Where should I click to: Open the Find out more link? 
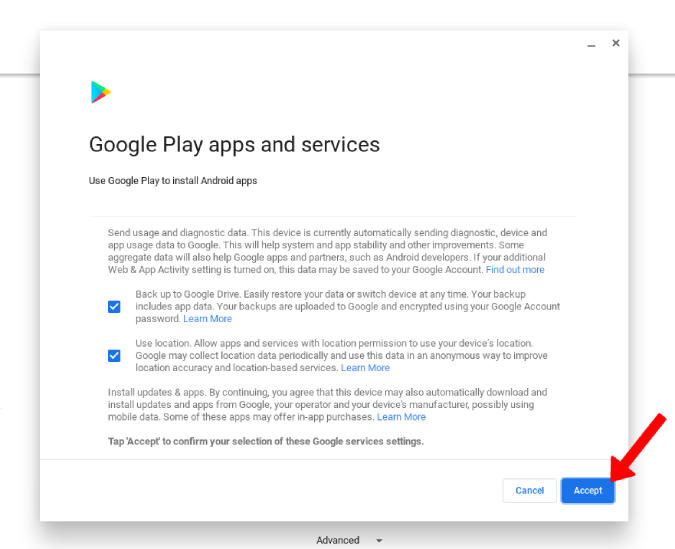(x=515, y=270)
